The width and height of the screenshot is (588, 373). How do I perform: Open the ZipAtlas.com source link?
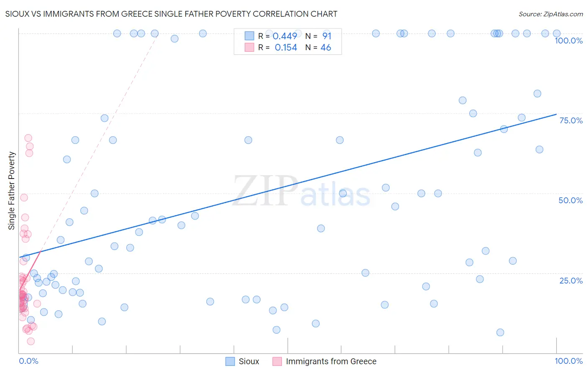(550, 14)
